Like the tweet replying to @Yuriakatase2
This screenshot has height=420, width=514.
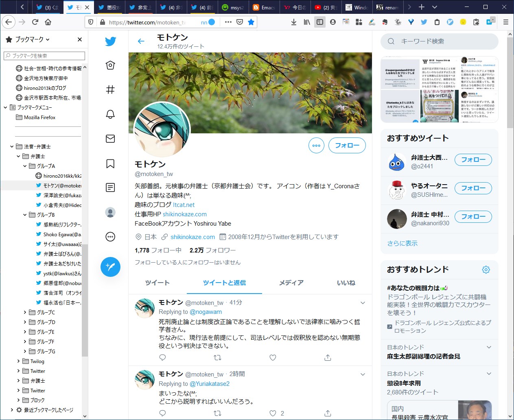pos(273,413)
